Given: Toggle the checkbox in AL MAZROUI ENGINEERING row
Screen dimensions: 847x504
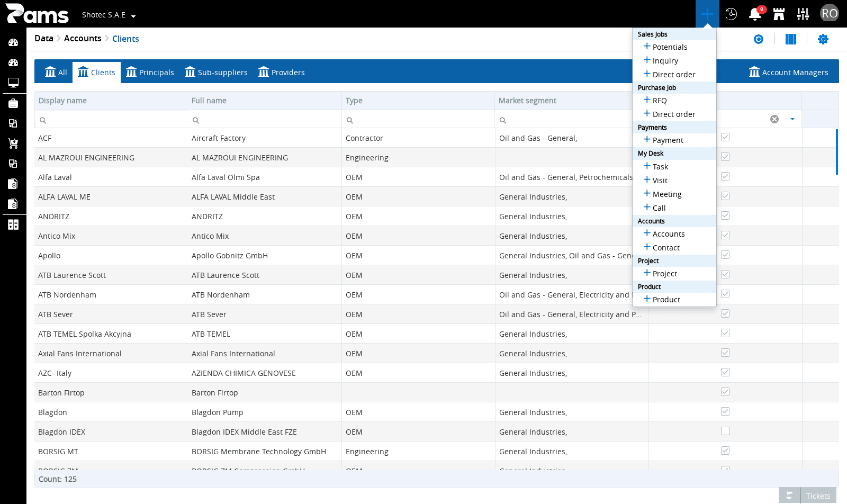Looking at the screenshot, I should tap(725, 157).
